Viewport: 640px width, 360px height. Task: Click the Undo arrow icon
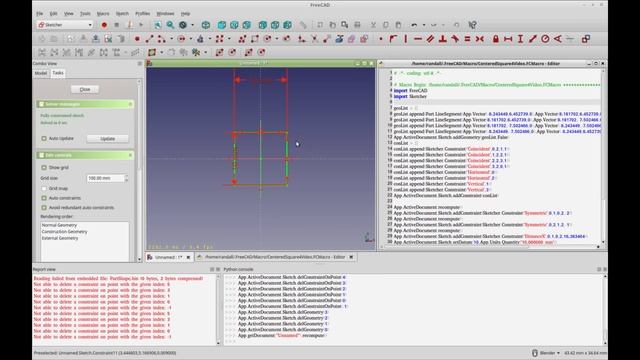coord(414,25)
